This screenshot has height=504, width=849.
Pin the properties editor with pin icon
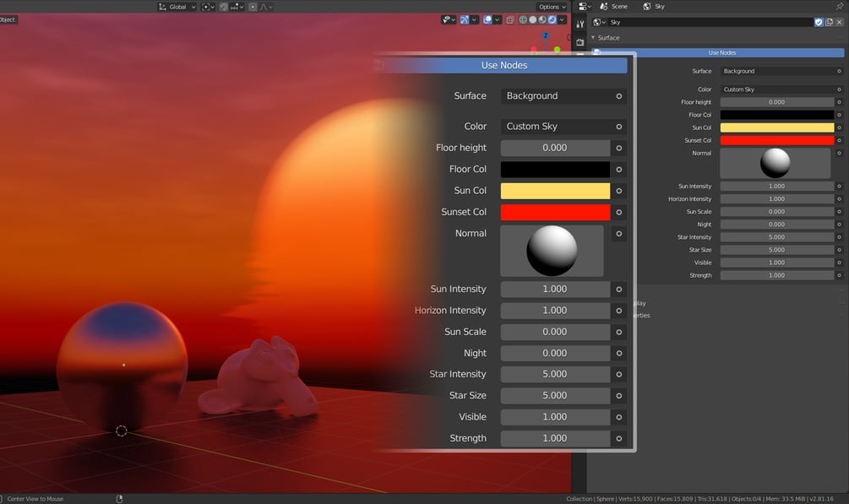[x=840, y=7]
